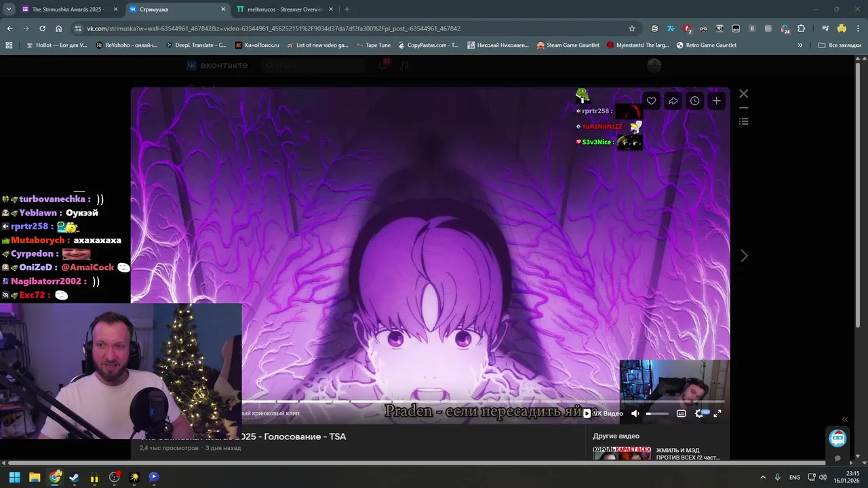
Task: Open the apps grid in bookmarks bar
Action: coord(9,45)
